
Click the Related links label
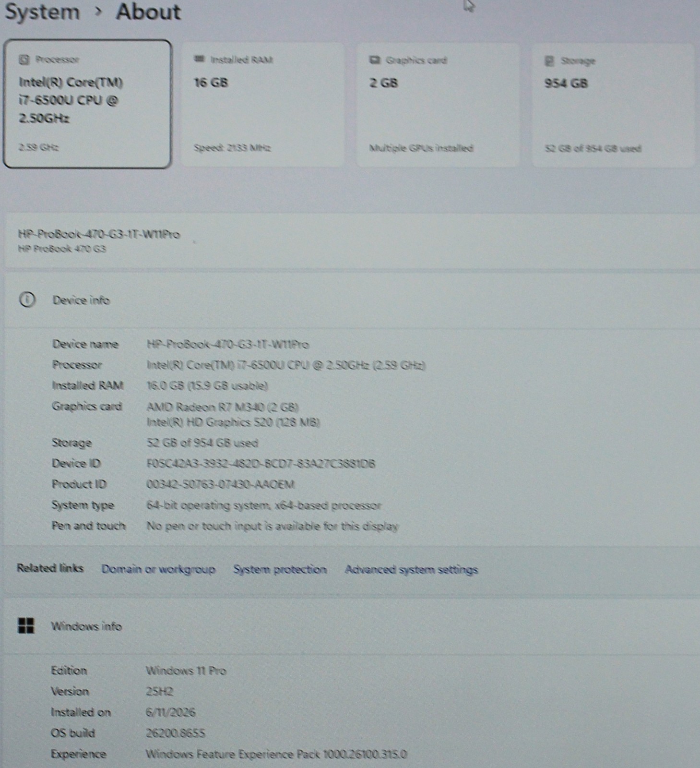pyautogui.click(x=50, y=568)
